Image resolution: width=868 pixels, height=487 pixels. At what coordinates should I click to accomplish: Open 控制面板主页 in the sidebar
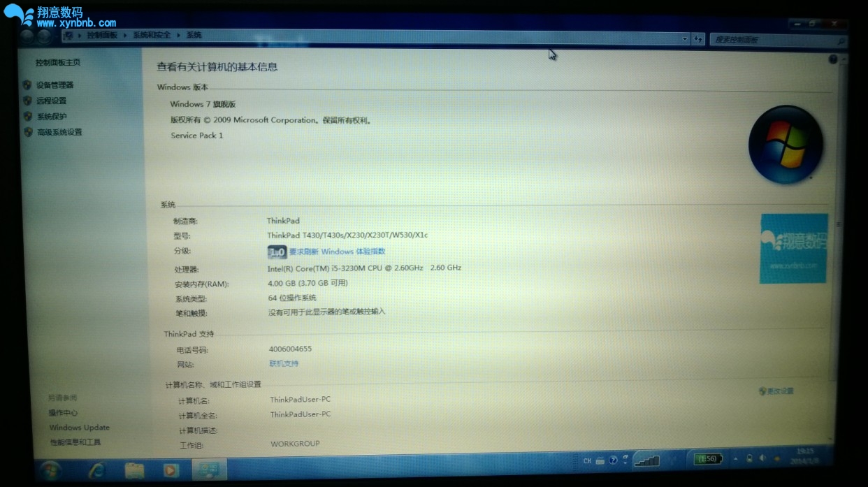(58, 62)
